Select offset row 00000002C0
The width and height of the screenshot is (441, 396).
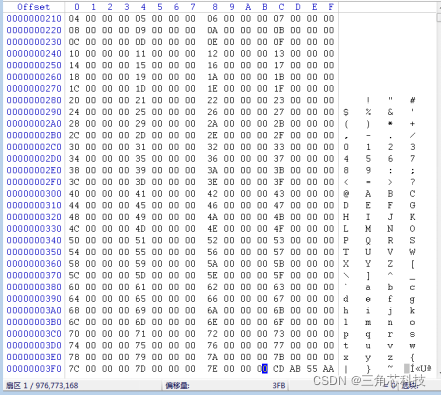(x=34, y=147)
